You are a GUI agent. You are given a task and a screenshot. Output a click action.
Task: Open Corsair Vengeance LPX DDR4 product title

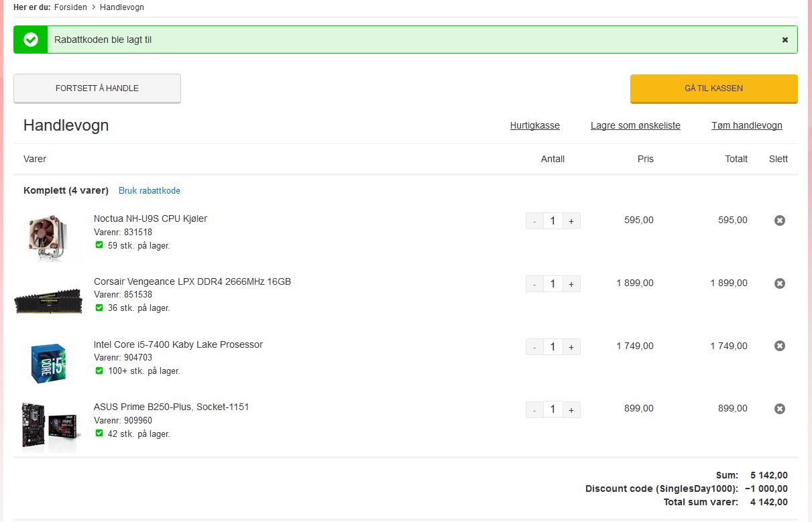pos(192,281)
